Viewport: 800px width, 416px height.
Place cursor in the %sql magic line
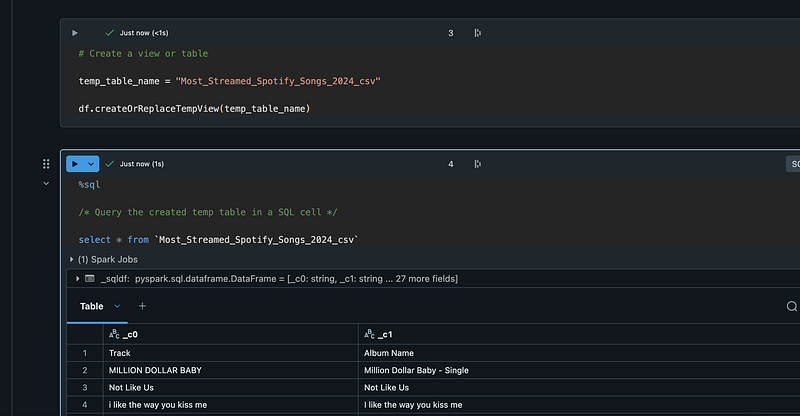[x=89, y=185]
